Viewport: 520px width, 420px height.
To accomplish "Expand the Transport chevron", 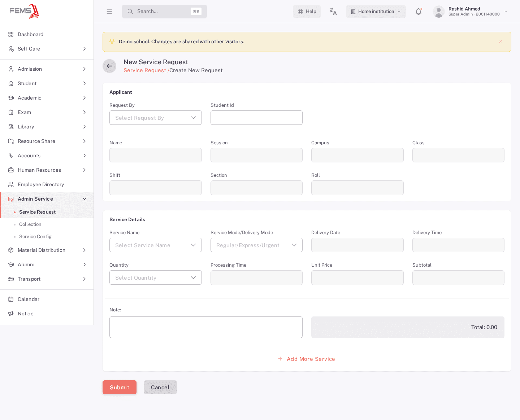I will 84,279.
